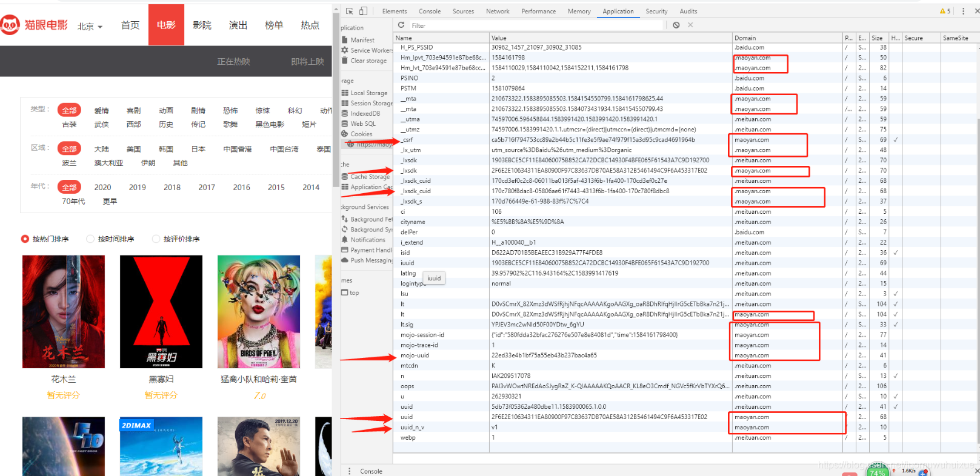Viewport: 980px width, 476px height.
Task: Select the uuid_n_v cookie row
Action: point(686,428)
